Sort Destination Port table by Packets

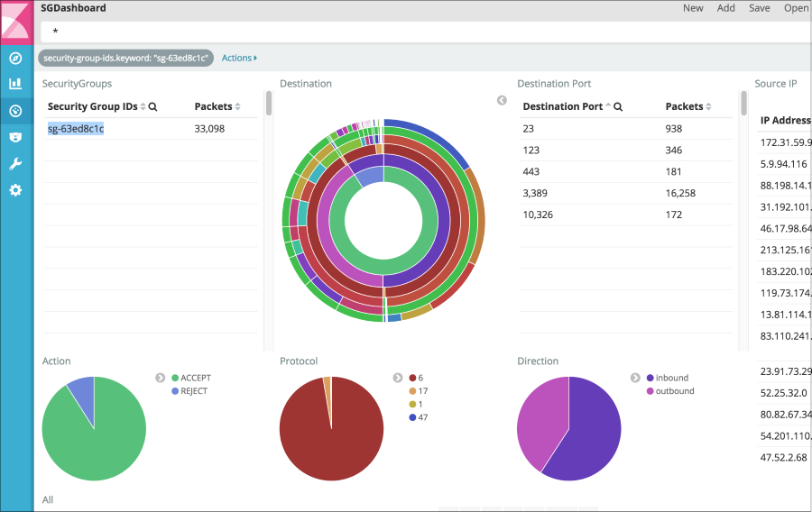(708, 106)
